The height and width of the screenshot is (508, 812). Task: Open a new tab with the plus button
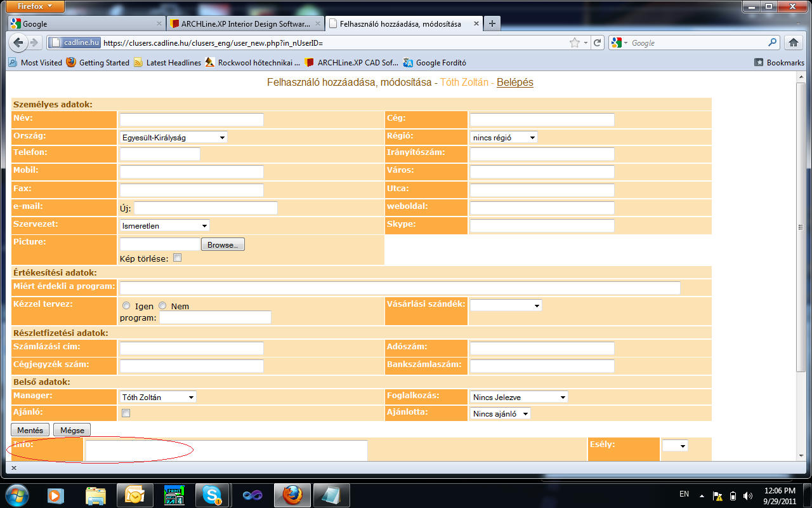(x=492, y=24)
